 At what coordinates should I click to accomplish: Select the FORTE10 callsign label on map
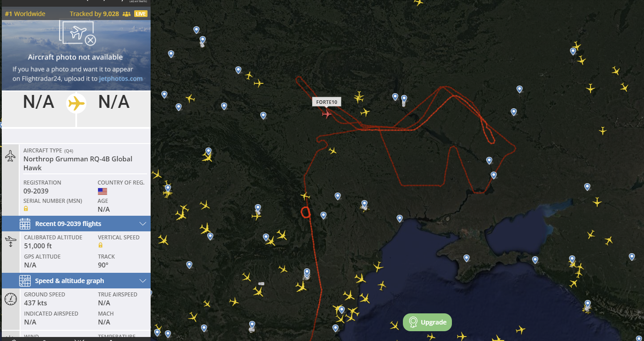pyautogui.click(x=327, y=102)
